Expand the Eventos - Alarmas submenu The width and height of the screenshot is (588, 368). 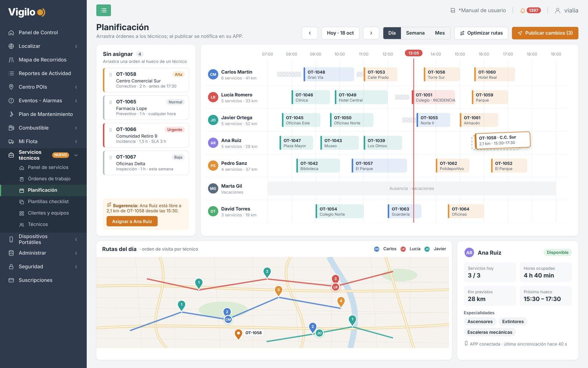click(76, 100)
